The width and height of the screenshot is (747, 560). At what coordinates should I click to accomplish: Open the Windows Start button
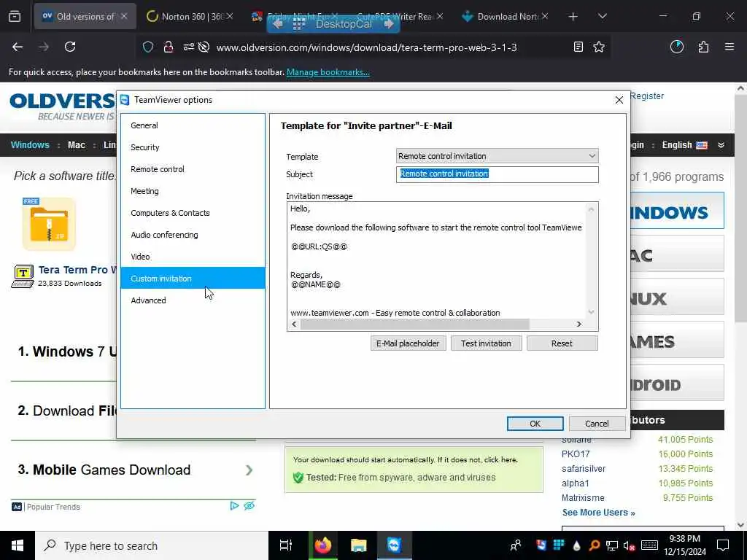pyautogui.click(x=18, y=545)
